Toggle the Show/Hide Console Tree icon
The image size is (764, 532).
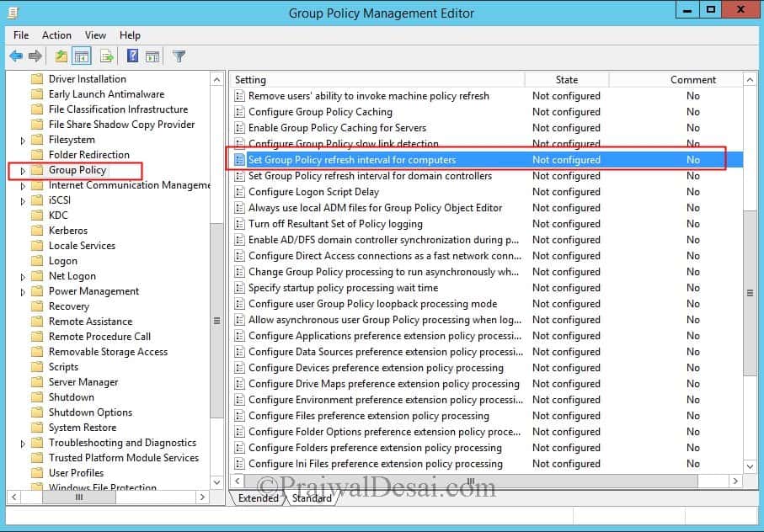pos(82,56)
